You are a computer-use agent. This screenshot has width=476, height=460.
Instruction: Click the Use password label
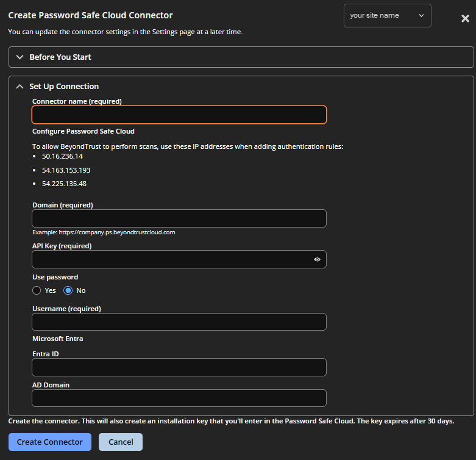point(55,277)
